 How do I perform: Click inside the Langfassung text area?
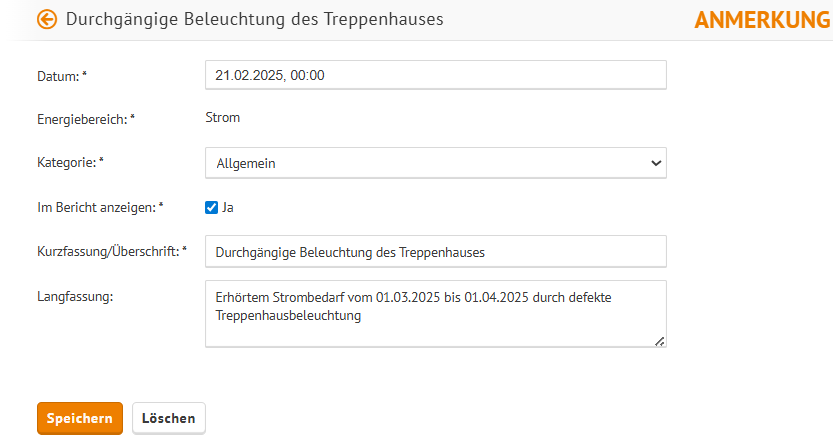pyautogui.click(x=436, y=314)
